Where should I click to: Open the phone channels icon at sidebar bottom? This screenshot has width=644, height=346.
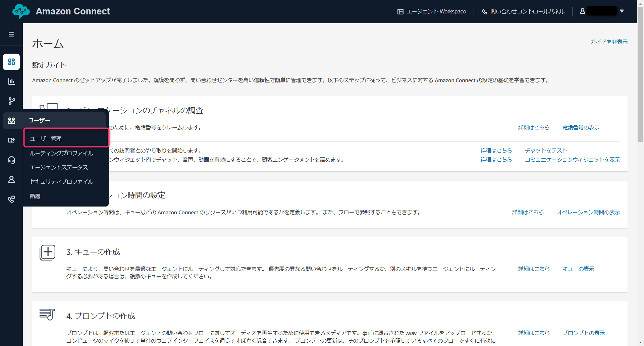11,199
